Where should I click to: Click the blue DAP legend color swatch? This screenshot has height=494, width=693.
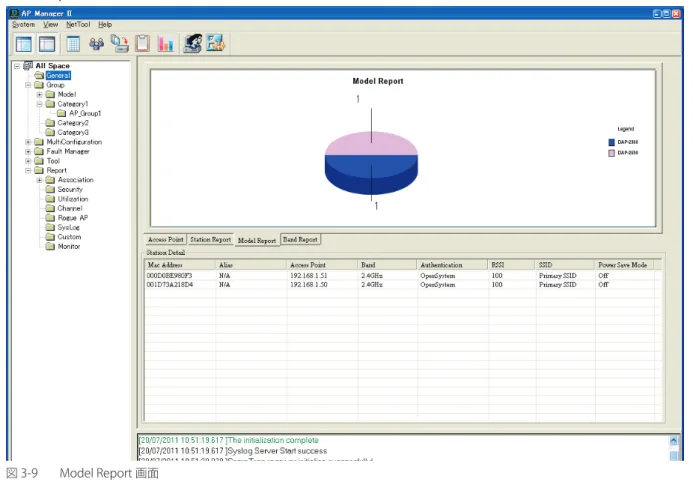(x=611, y=142)
